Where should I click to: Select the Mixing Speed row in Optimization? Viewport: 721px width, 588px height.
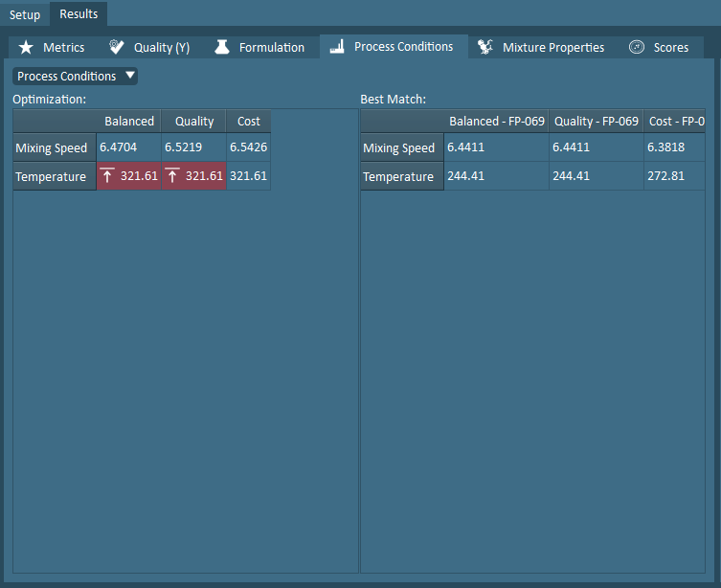[x=52, y=148]
